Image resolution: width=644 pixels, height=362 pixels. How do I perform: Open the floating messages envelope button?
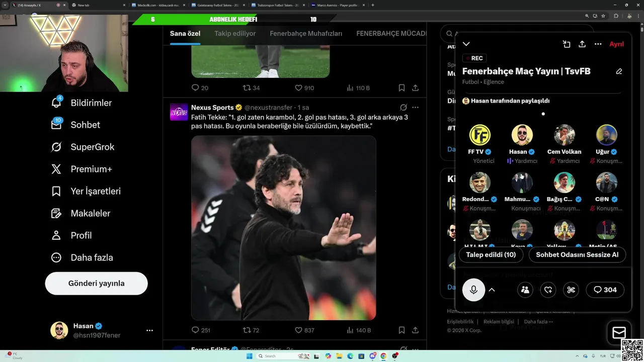click(x=619, y=332)
